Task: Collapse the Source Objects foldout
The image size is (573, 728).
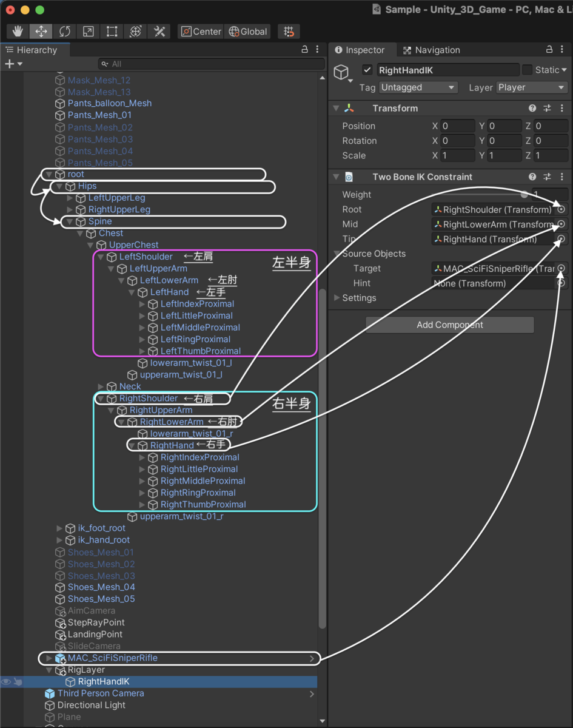Action: point(337,254)
